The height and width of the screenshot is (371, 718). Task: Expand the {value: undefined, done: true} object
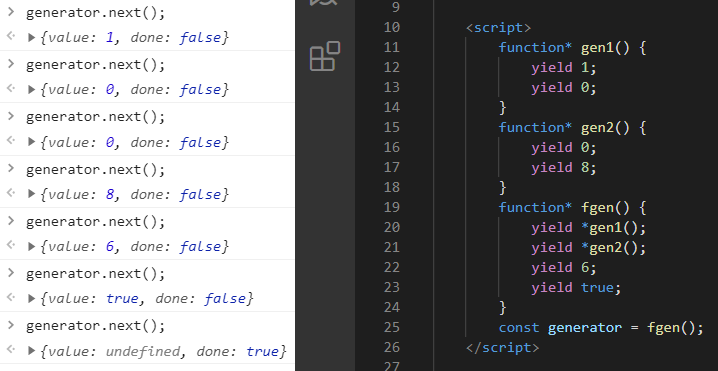tap(32, 351)
